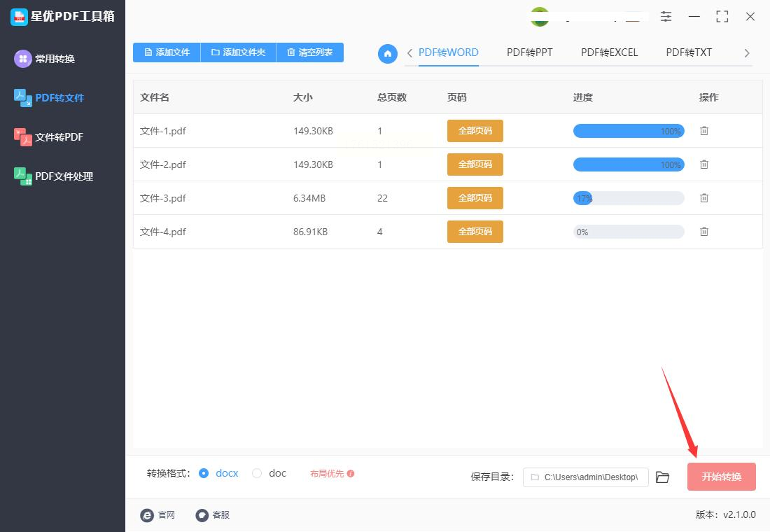Delete 文件-4.pdf with trash icon
Viewport: 770px width, 532px height.
(703, 232)
